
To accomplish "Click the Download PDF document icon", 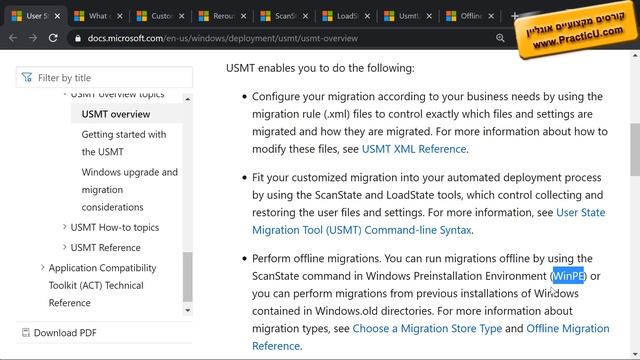I will [26, 333].
